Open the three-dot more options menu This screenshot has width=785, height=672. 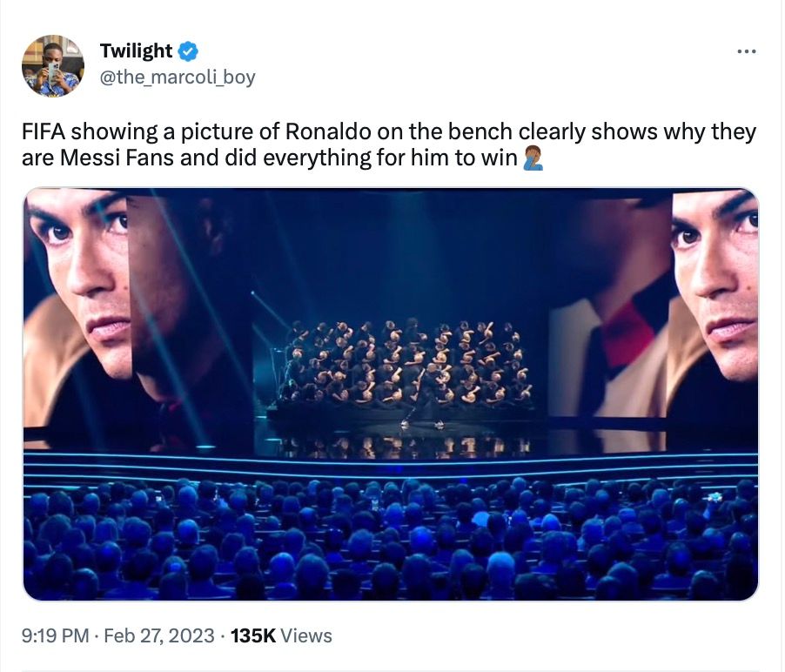click(x=746, y=52)
